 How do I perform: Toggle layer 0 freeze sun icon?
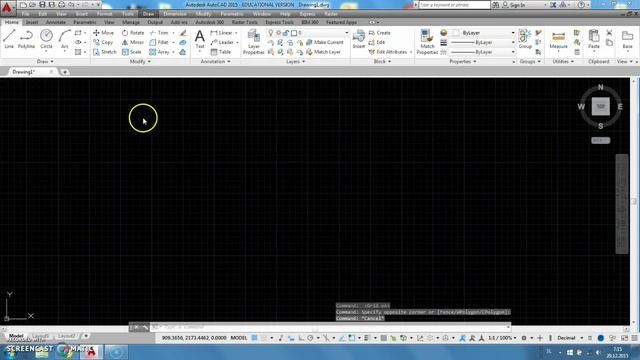tap(278, 33)
